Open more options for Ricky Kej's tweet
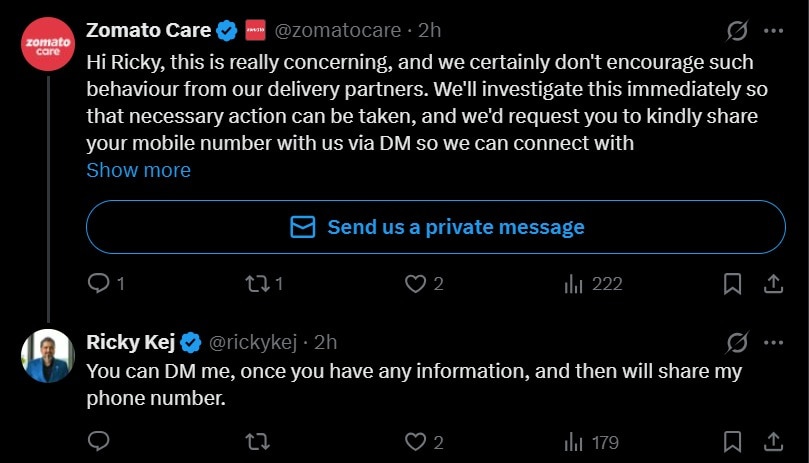 773,342
